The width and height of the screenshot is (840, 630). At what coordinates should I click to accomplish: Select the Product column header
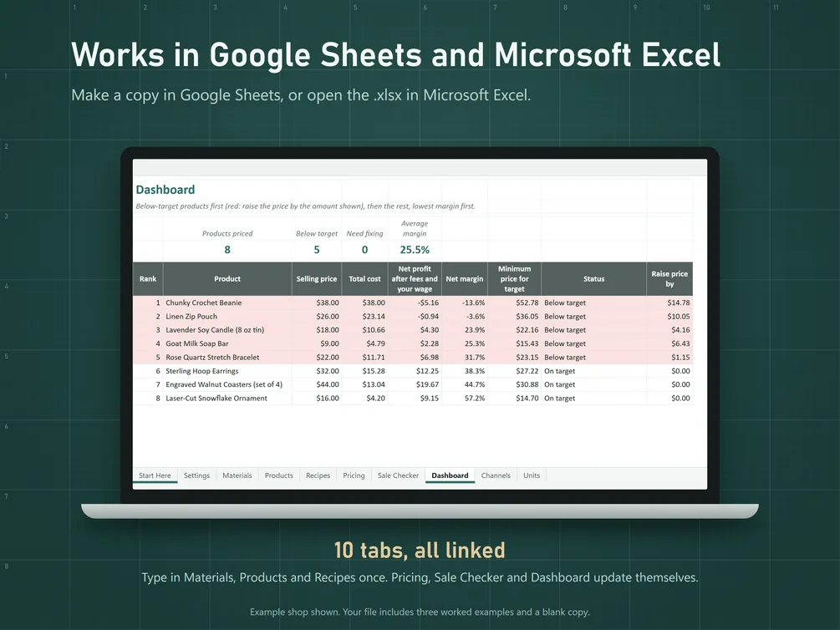click(227, 278)
